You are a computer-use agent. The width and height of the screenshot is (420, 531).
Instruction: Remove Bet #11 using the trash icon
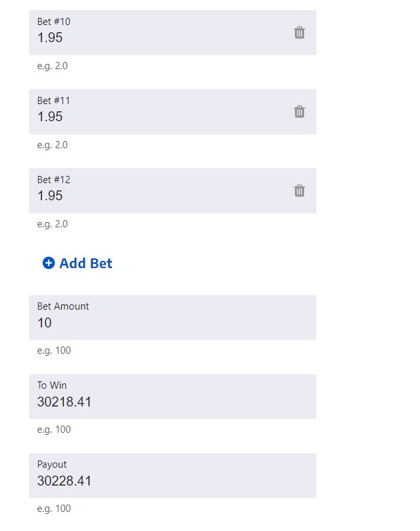pyautogui.click(x=300, y=111)
